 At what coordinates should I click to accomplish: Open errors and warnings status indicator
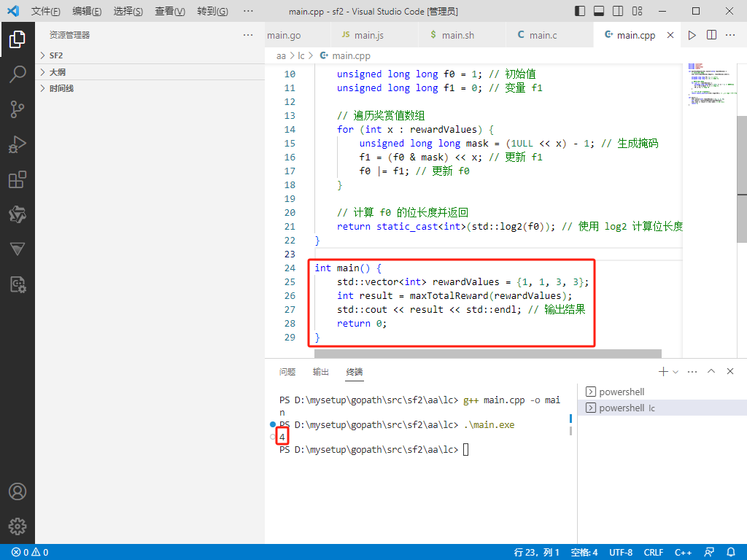coord(30,553)
